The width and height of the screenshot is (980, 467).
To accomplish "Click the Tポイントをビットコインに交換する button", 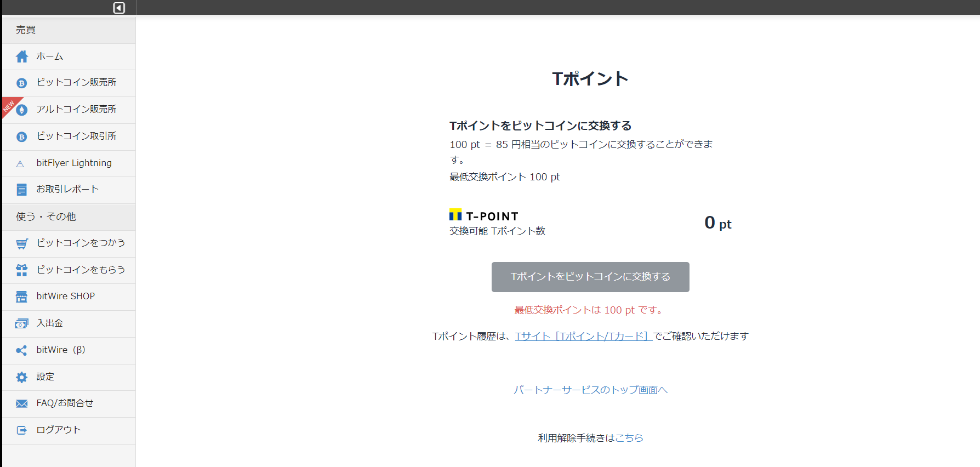I will [590, 277].
